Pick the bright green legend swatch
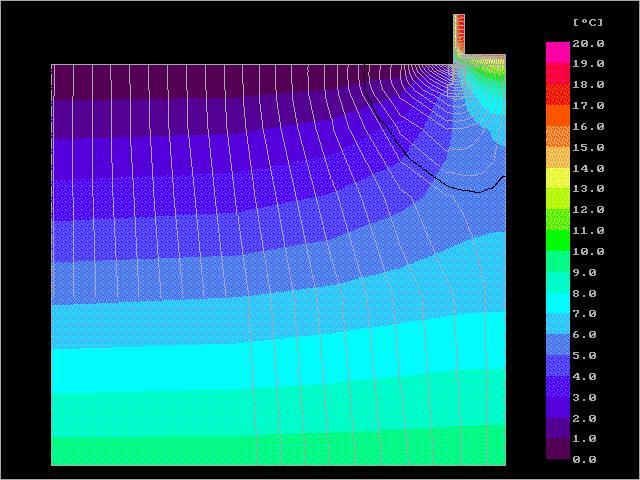Image resolution: width=640 pixels, height=480 pixels. pos(558,240)
